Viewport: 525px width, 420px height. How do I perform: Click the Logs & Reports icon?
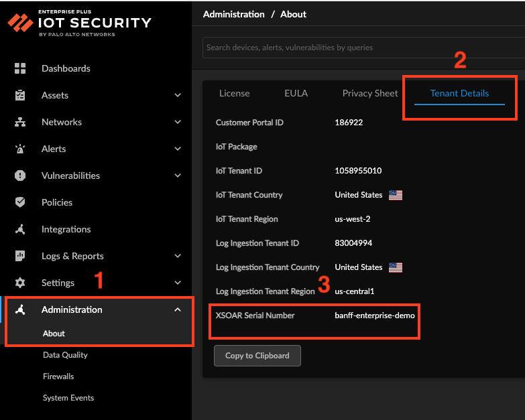tap(20, 256)
